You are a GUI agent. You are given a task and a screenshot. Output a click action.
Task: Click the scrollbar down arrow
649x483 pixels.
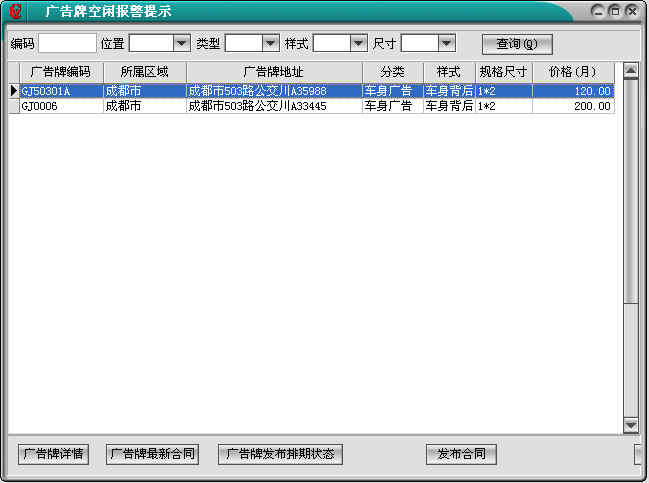click(630, 425)
